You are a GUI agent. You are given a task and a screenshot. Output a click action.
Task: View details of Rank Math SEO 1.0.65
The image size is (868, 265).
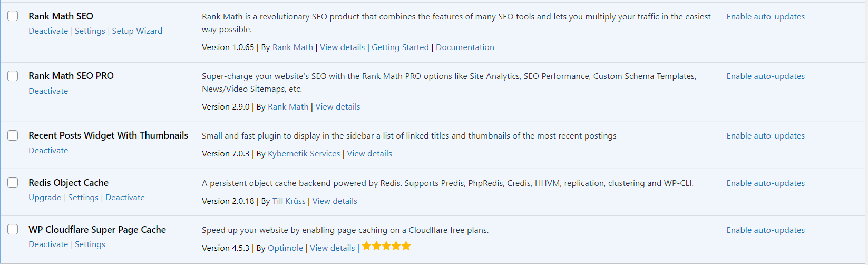[x=342, y=47]
